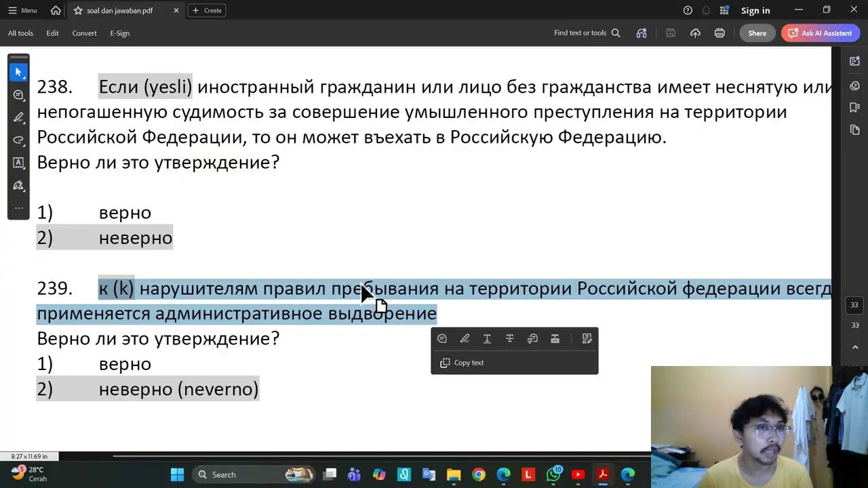The image size is (868, 488).
Task: Open the Edit menu
Action: click(x=52, y=33)
